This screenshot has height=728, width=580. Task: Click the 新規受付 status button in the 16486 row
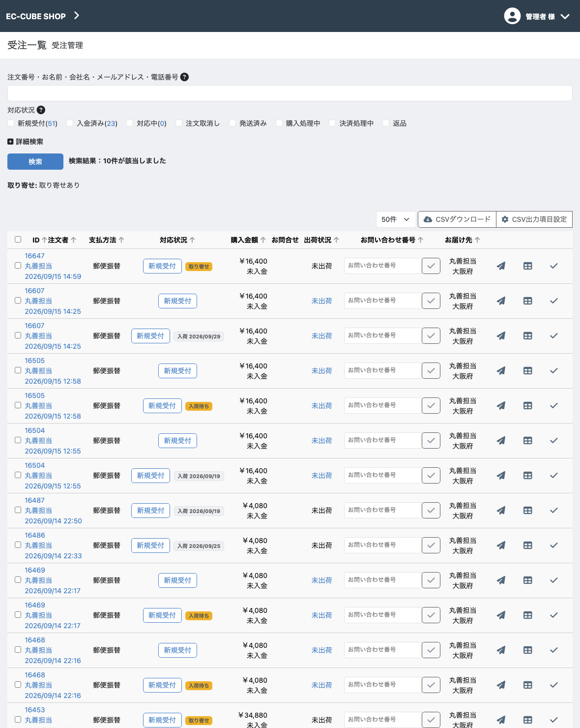(x=150, y=546)
